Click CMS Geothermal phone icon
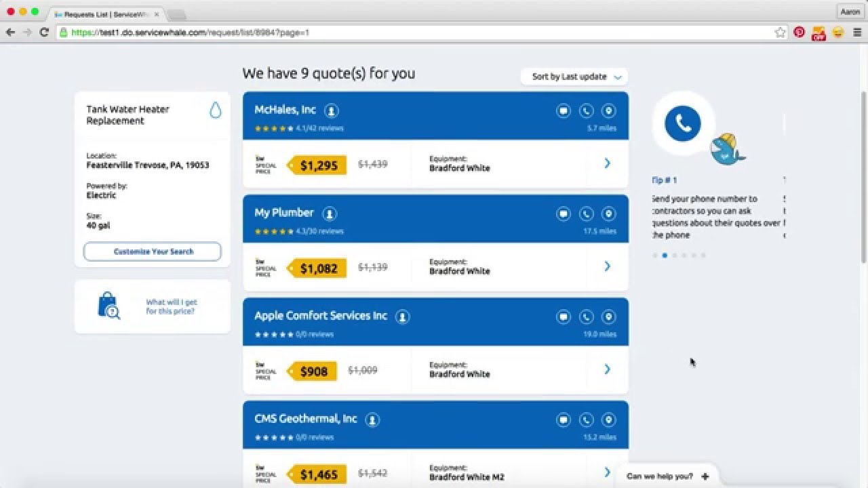This screenshot has width=868, height=488. pyautogui.click(x=587, y=420)
